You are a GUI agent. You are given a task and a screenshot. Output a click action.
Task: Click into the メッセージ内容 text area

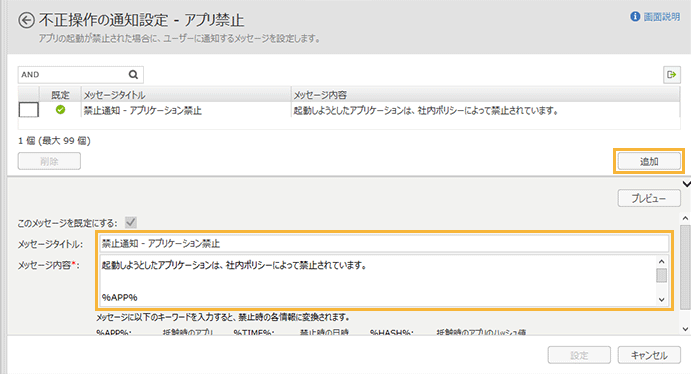[x=378, y=280]
